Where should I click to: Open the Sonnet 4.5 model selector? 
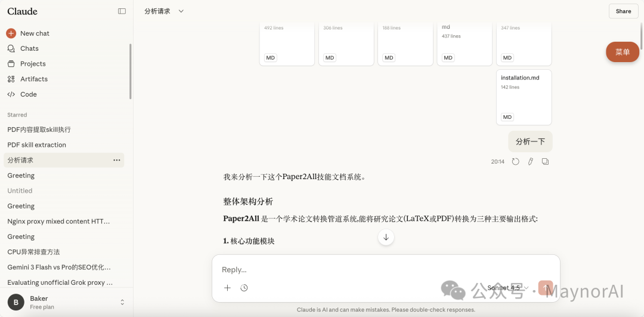(507, 288)
